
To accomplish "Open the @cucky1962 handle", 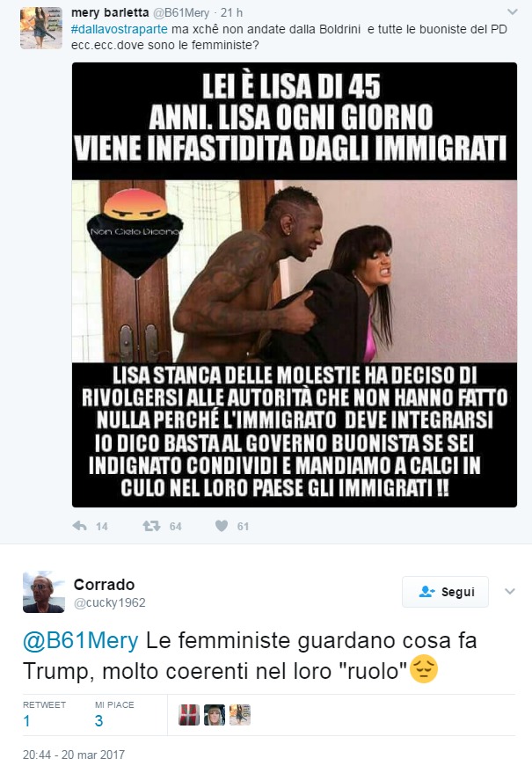I will pos(109,603).
